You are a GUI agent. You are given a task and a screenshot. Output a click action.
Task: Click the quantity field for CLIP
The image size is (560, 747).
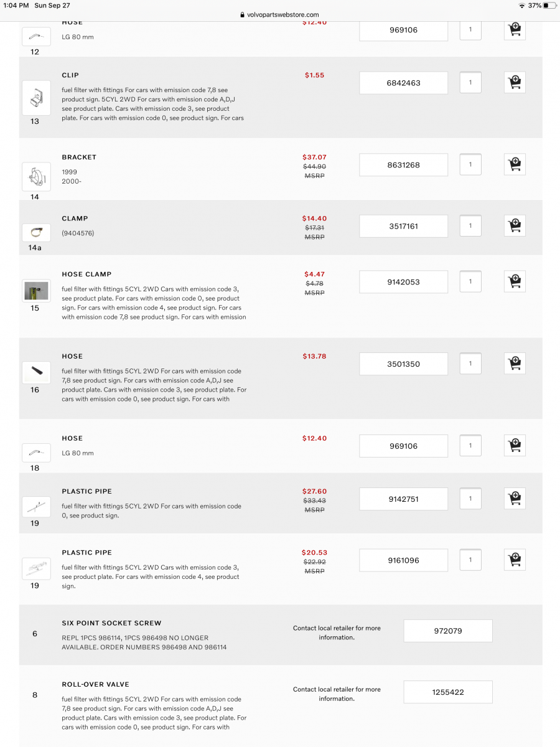[470, 82]
